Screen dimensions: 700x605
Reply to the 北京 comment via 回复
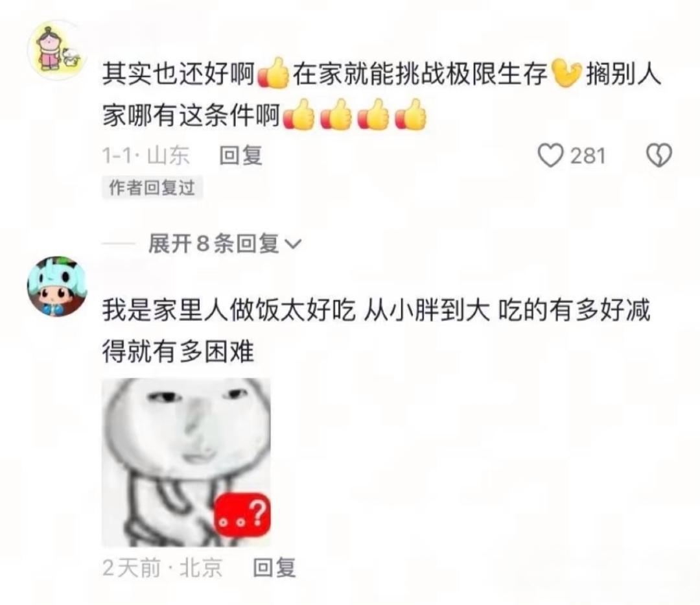pos(274,568)
